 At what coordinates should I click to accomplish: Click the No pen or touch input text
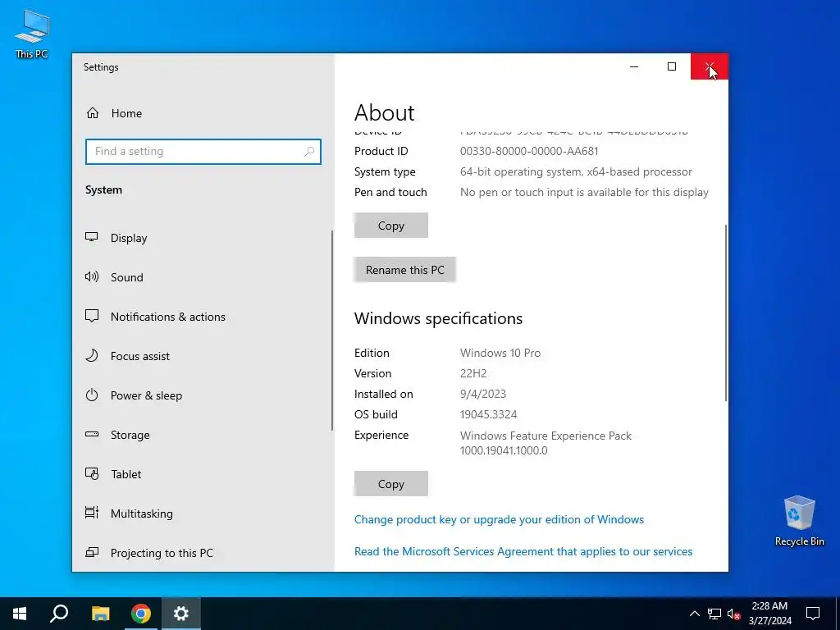click(584, 192)
